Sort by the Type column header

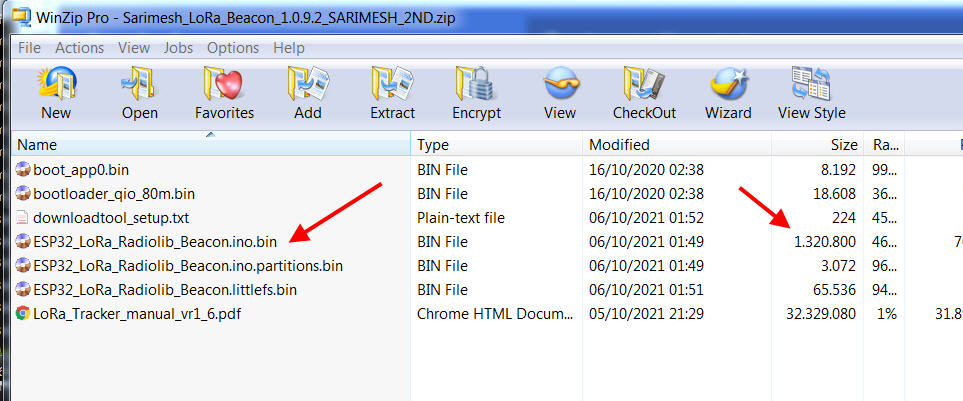click(496, 145)
